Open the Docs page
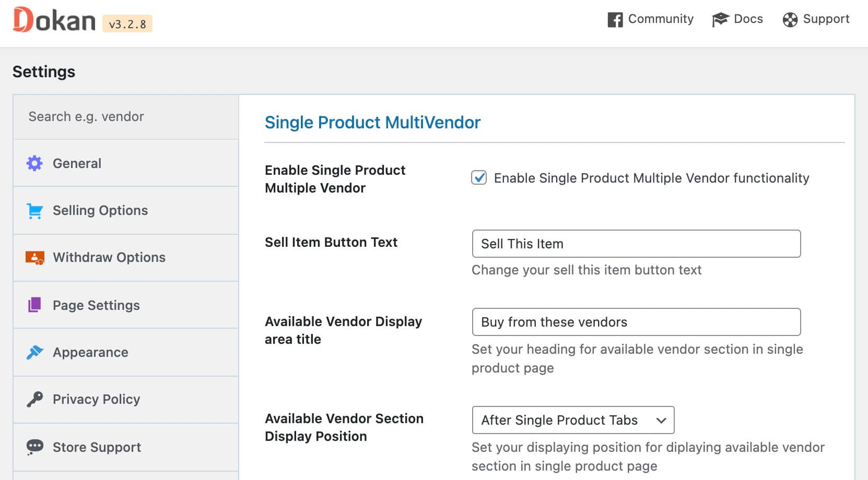 (x=737, y=19)
